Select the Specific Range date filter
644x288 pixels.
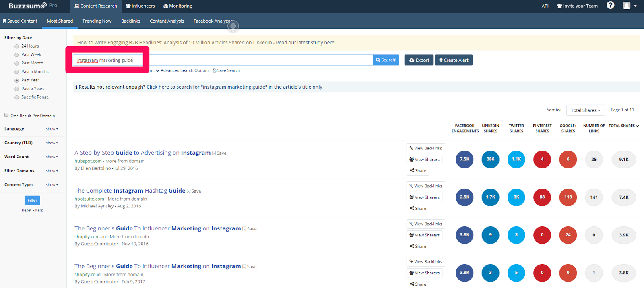click(17, 97)
